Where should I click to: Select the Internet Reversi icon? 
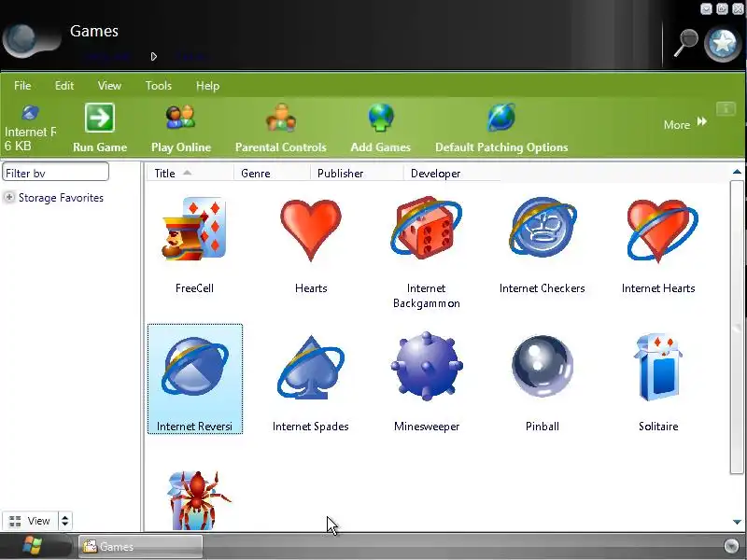click(x=195, y=367)
